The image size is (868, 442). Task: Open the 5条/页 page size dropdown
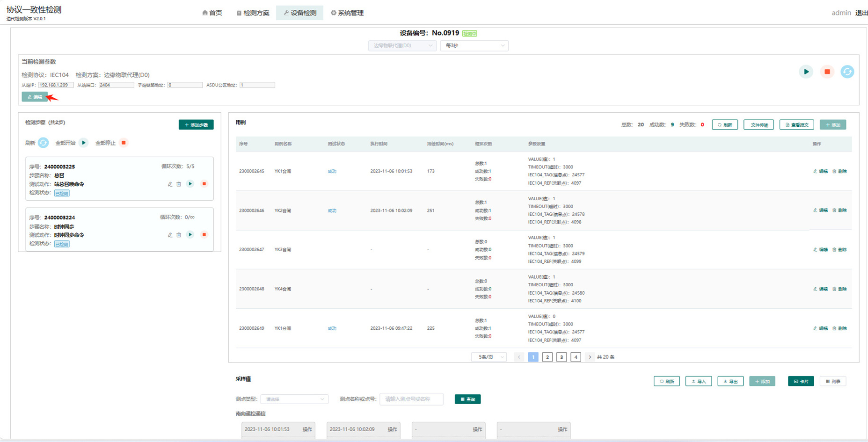489,357
